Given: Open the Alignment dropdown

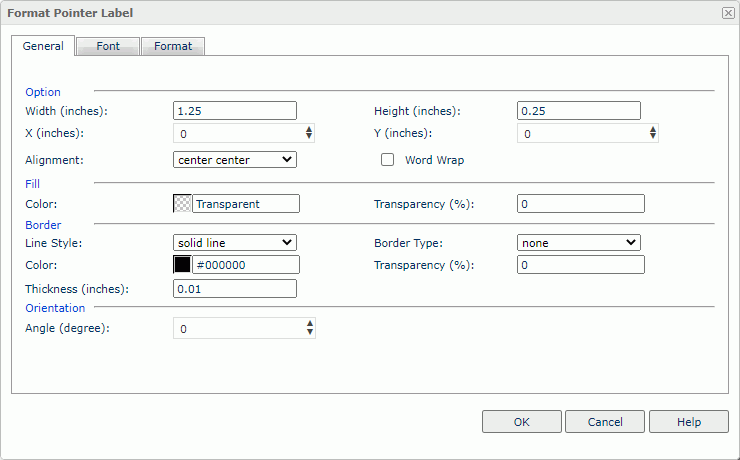Looking at the screenshot, I should [x=235, y=159].
